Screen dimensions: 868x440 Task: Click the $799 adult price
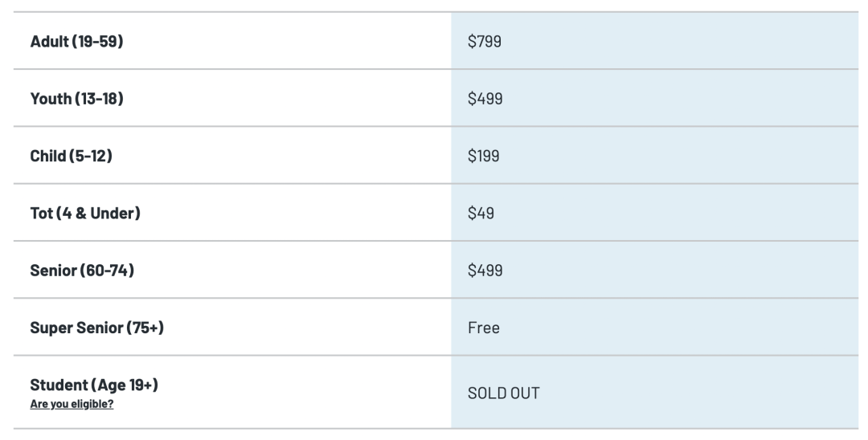point(484,41)
